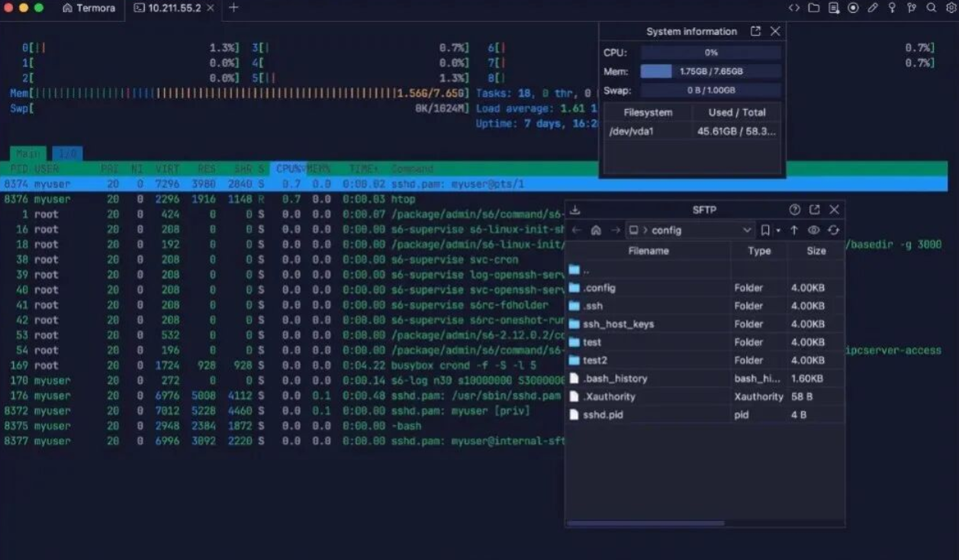Click the record circle icon in top toolbar
959x560 pixels.
coord(853,8)
